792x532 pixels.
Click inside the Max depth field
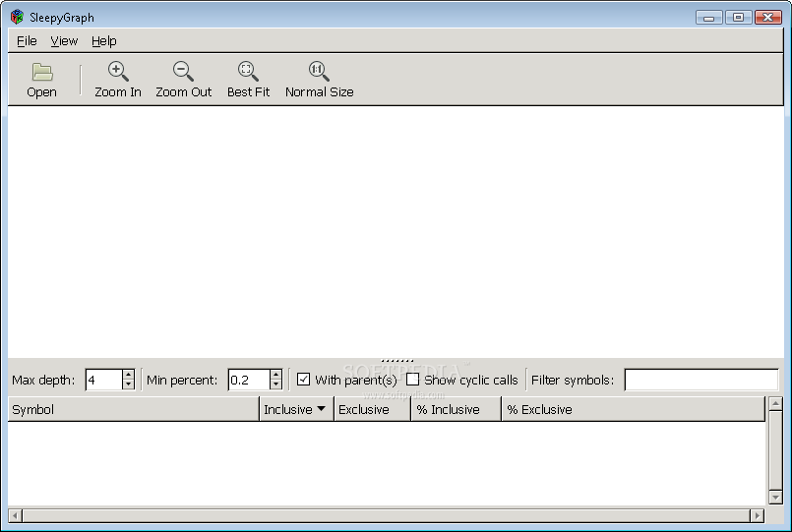point(104,380)
